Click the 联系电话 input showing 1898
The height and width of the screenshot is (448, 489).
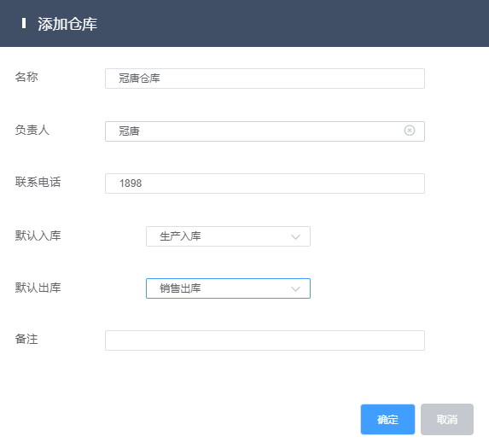coord(265,183)
